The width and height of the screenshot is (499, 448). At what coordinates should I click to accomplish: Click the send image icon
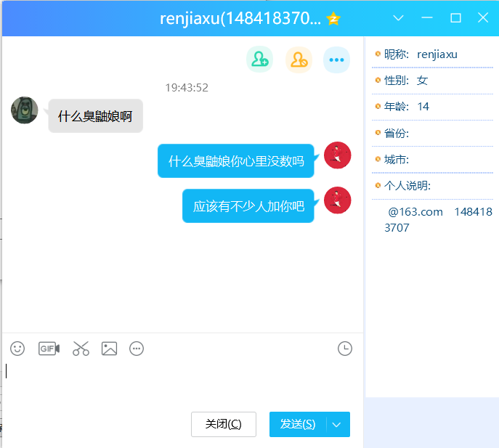[109, 349]
